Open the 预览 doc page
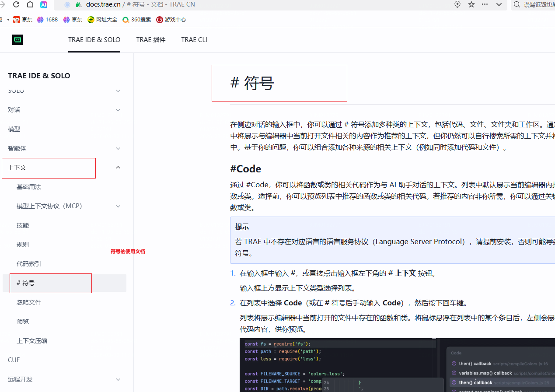The height and width of the screenshot is (392, 555). click(23, 322)
